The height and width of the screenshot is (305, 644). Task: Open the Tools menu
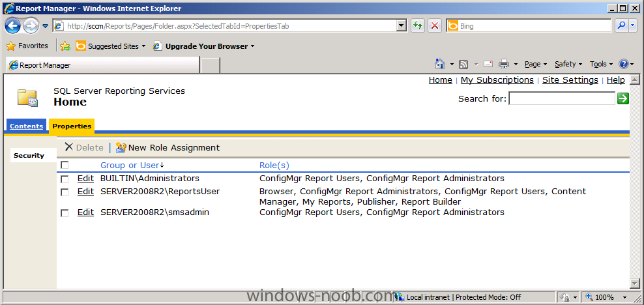pos(601,64)
